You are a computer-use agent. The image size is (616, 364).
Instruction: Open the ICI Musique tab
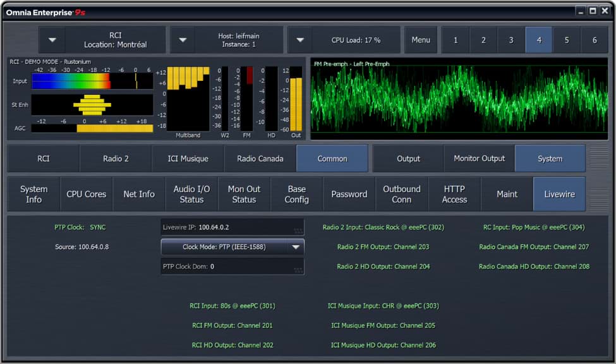[188, 159]
